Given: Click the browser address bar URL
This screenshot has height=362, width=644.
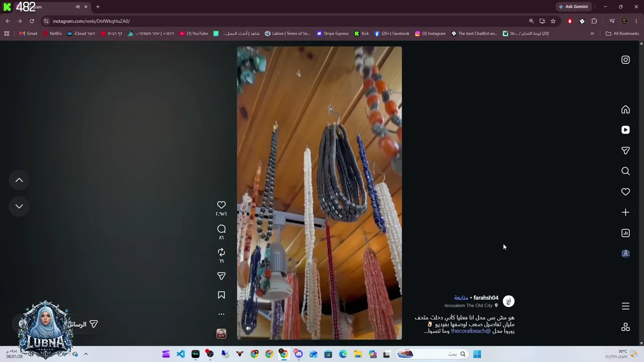Looking at the screenshot, I should [91, 21].
